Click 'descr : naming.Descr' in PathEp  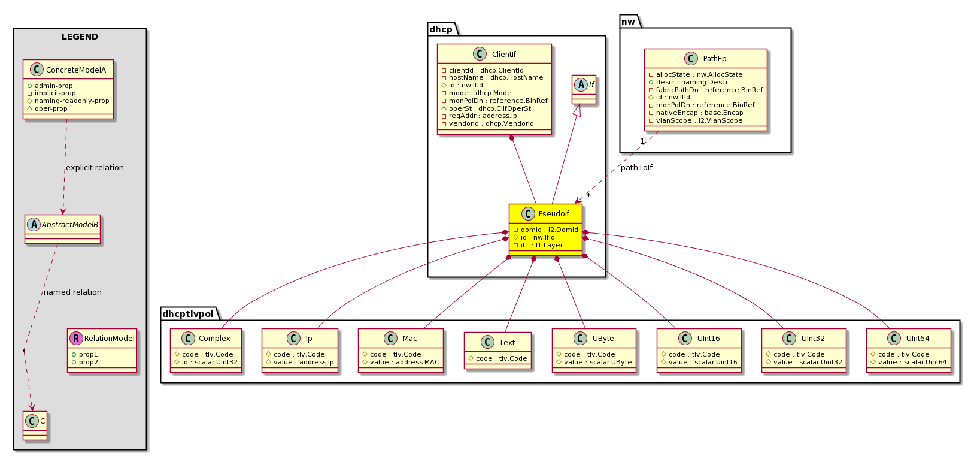click(692, 82)
